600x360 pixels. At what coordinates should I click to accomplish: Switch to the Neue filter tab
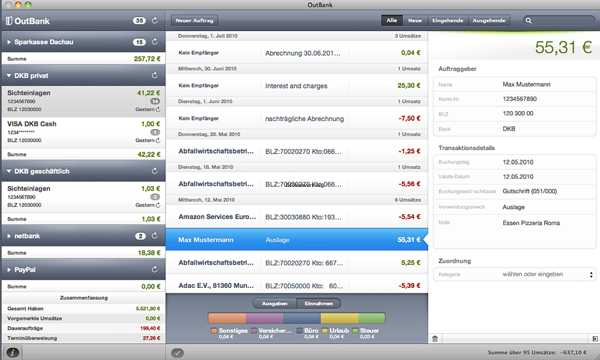point(415,21)
